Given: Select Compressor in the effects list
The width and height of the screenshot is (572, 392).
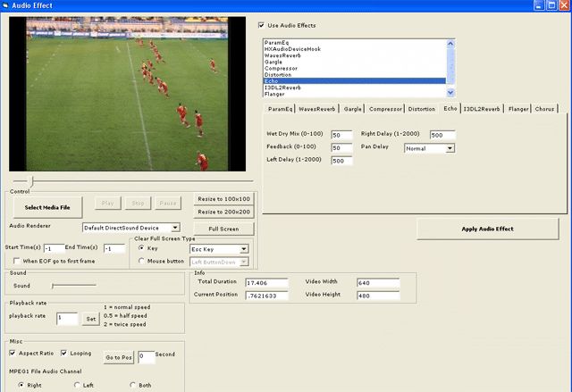Looking at the screenshot, I should [x=354, y=68].
